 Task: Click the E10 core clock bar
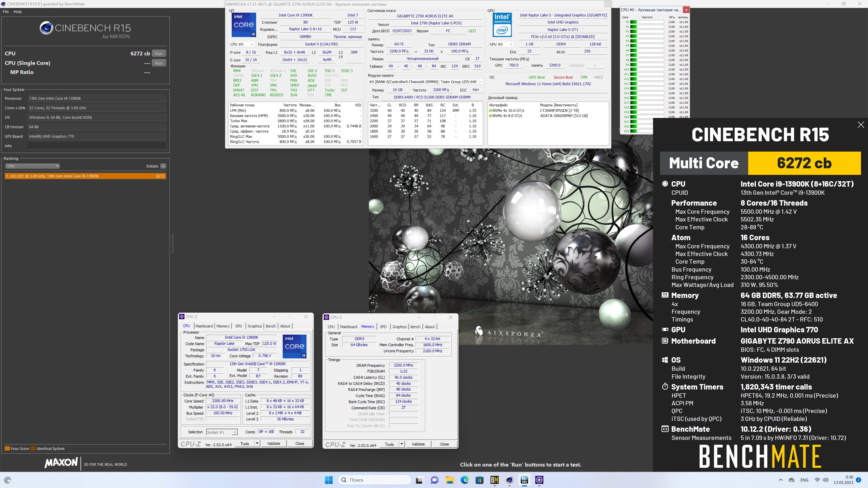point(647,69)
